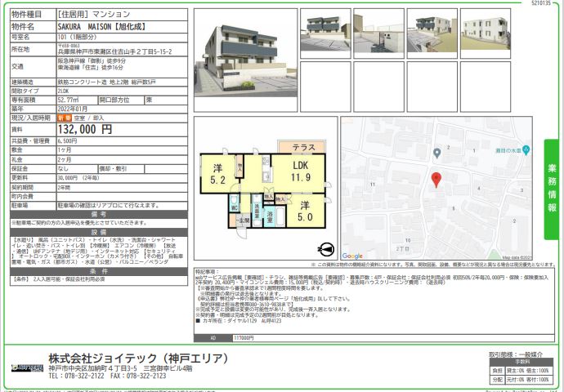
Task: Select the 阪急神戸線「御影」徒歩9分 transit line
Action: 92,61
